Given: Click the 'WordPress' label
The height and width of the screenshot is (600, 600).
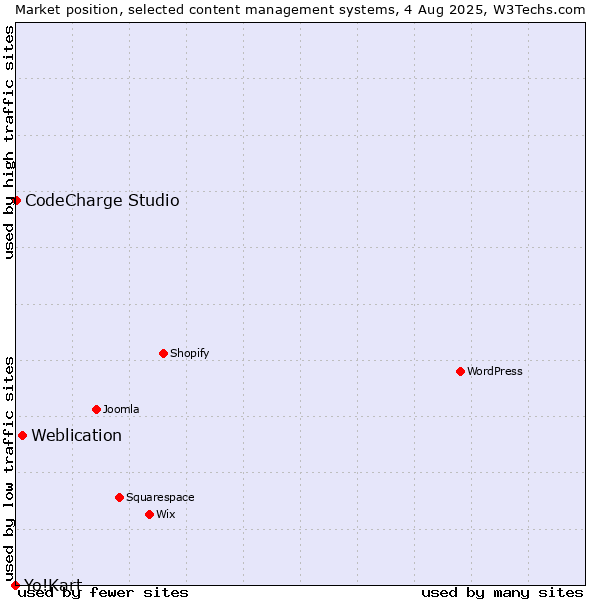Looking at the screenshot, I should coord(494,372).
